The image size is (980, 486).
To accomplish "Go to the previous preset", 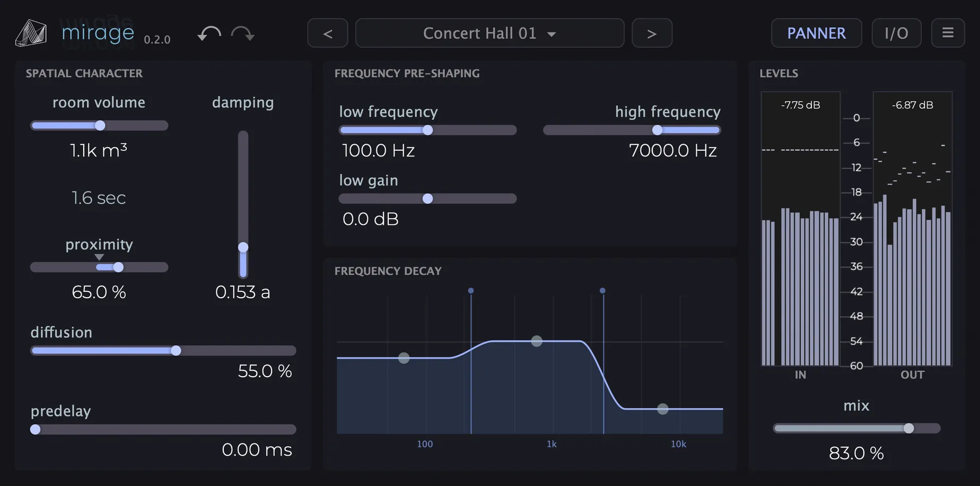I will click(328, 33).
